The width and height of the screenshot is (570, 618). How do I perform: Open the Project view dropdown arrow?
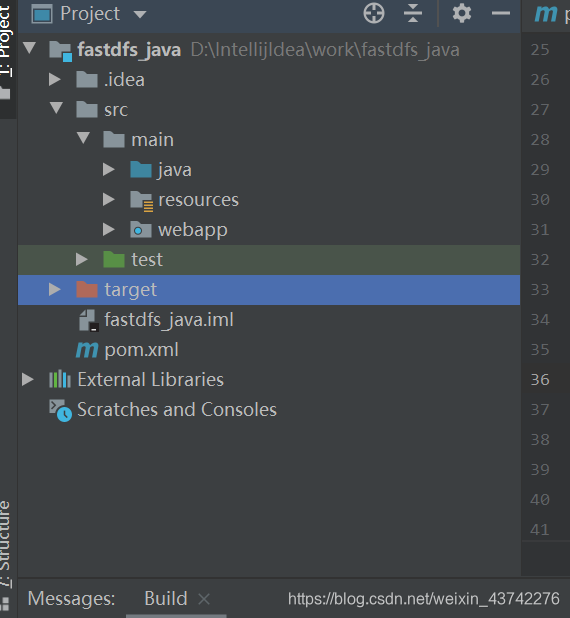pos(140,15)
